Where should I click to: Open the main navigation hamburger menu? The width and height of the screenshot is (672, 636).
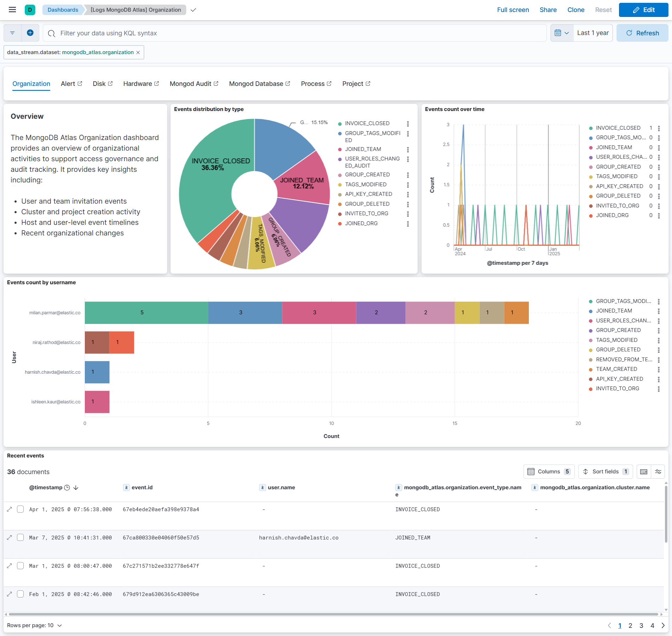tap(12, 10)
